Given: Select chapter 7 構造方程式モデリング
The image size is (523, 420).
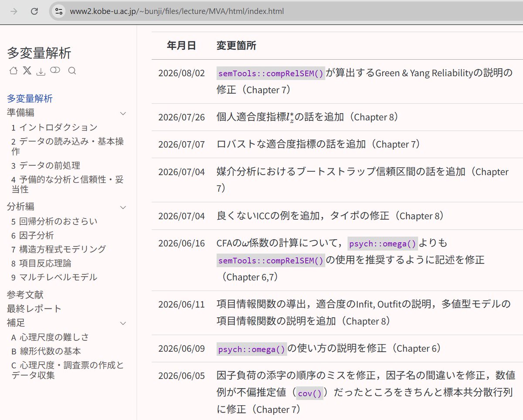Looking at the screenshot, I should [59, 249].
